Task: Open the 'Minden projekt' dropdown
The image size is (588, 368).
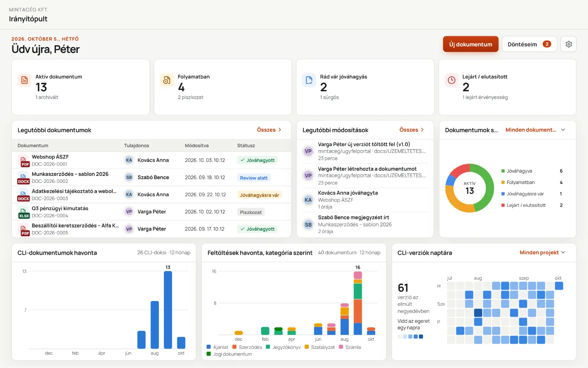Action: coord(542,252)
